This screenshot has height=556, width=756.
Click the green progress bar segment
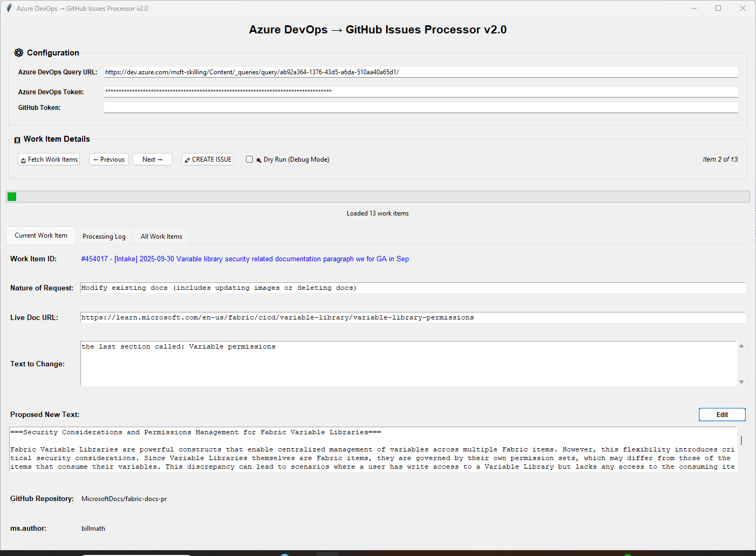pos(12,197)
